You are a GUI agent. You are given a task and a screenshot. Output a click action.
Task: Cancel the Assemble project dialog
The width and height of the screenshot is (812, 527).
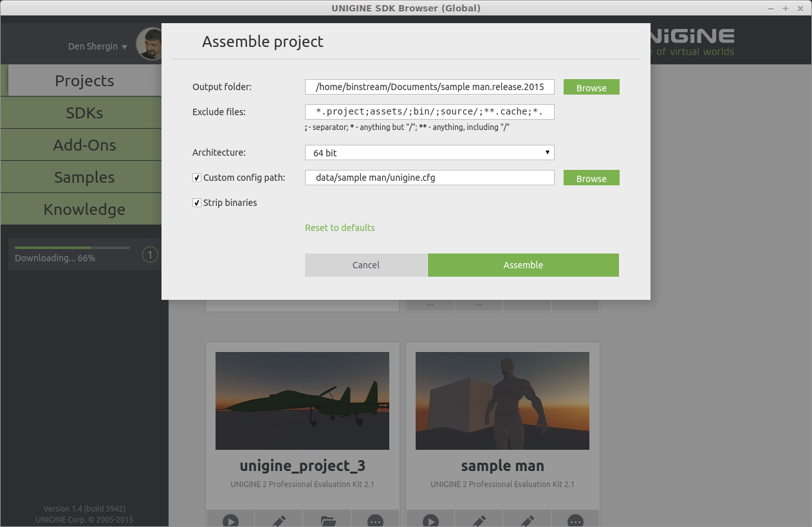point(366,265)
